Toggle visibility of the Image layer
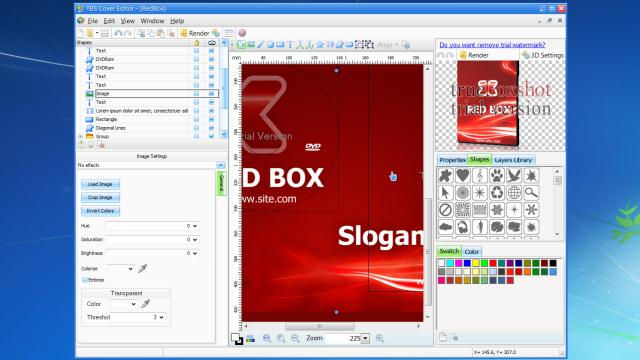The height and width of the screenshot is (360, 640). click(211, 94)
